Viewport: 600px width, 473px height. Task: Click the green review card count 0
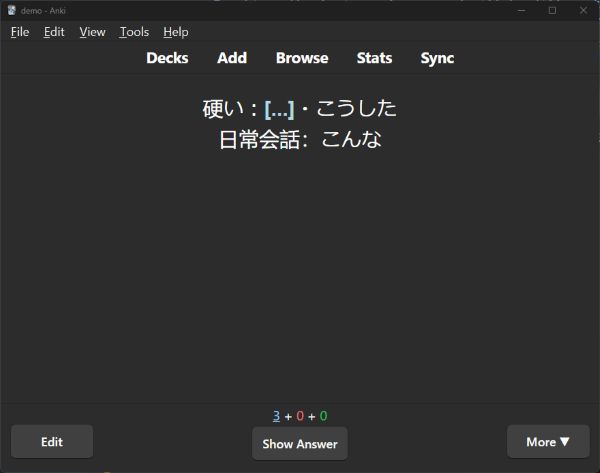point(324,416)
